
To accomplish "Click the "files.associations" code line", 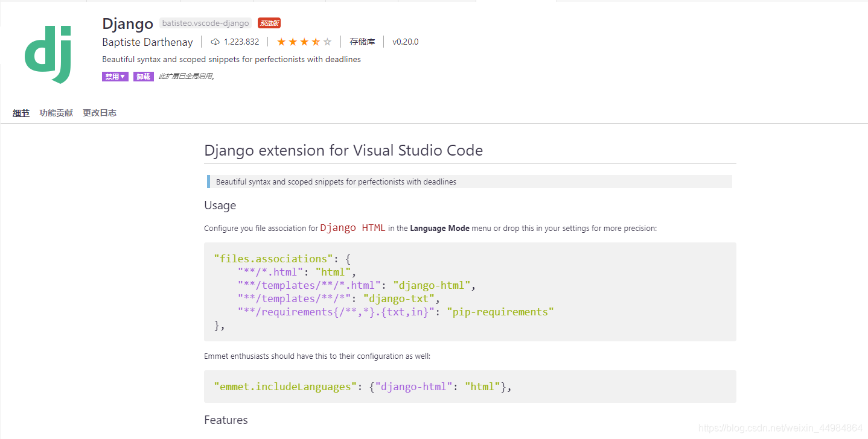I will click(282, 259).
